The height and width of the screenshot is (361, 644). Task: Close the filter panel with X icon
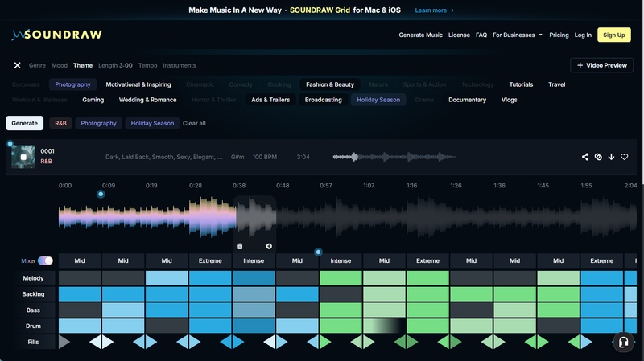point(17,65)
